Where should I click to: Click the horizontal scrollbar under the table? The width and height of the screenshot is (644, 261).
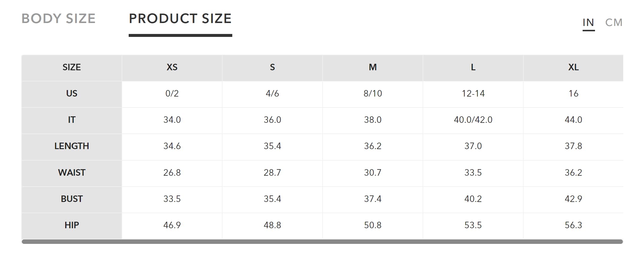tap(322, 242)
